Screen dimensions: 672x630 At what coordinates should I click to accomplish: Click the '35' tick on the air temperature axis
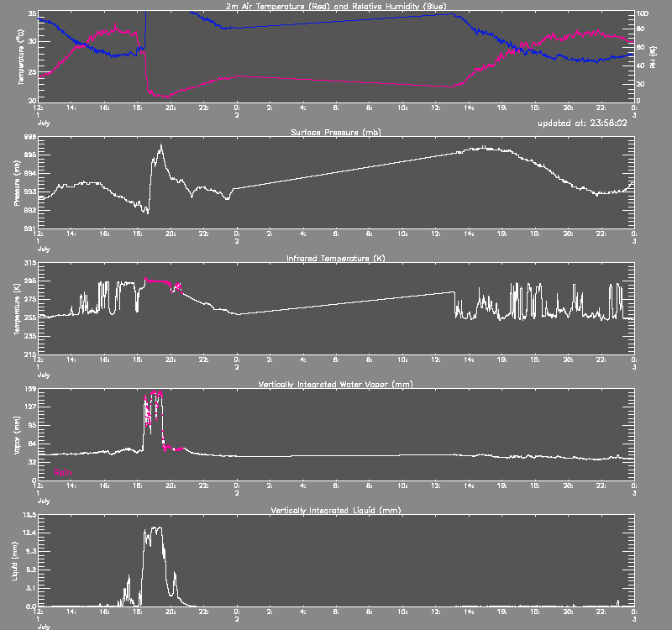coord(32,13)
